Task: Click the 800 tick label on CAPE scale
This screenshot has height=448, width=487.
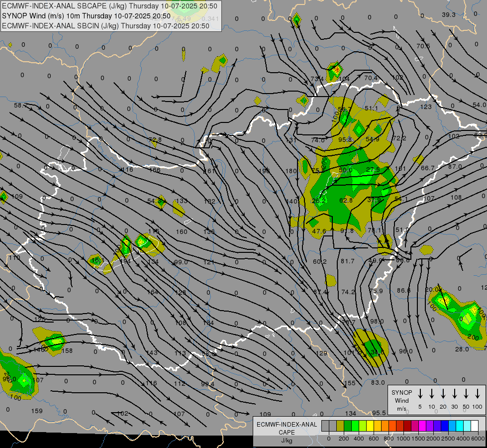Action: [389, 439]
